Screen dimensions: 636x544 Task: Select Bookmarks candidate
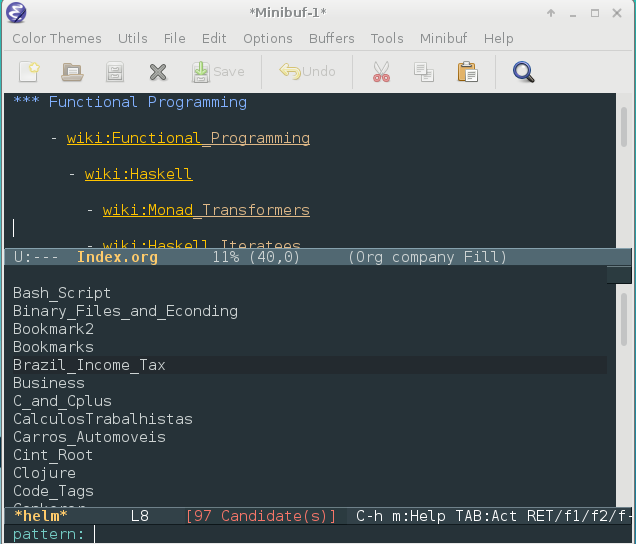pyautogui.click(x=53, y=347)
